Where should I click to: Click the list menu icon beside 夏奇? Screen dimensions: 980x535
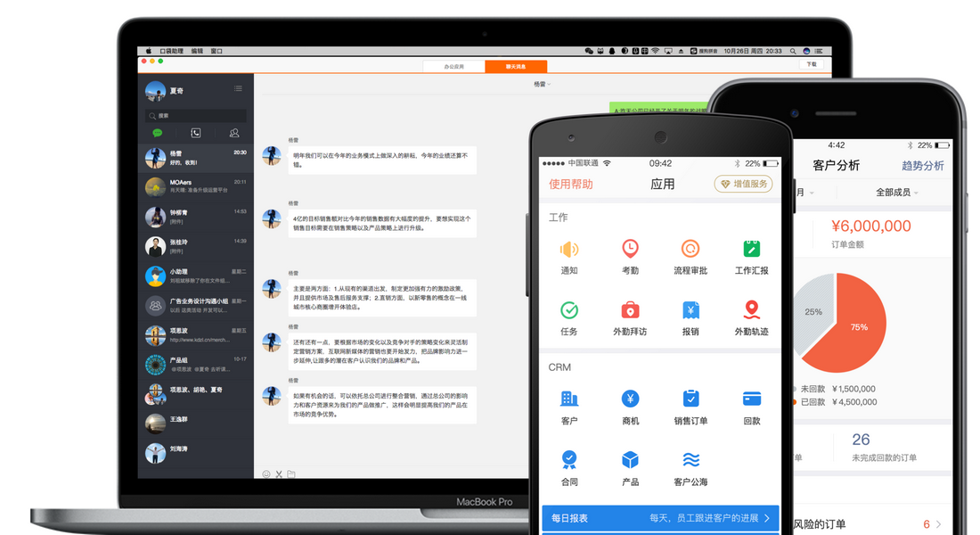click(238, 89)
